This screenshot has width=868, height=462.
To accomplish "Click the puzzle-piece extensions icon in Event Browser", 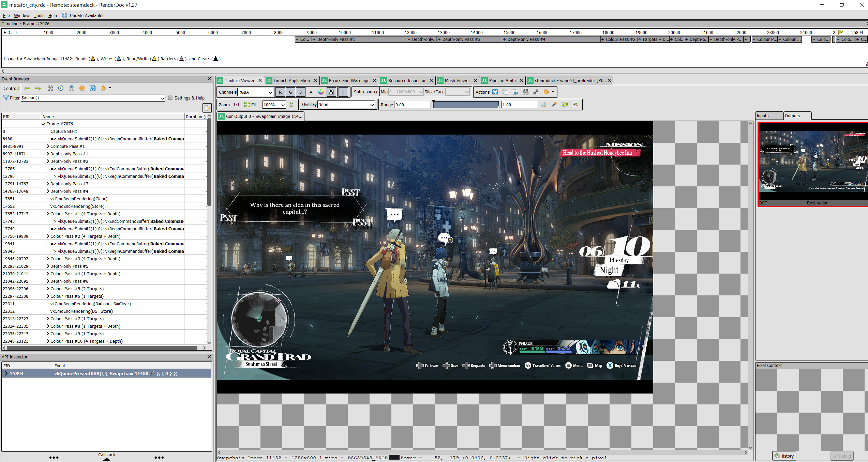I will point(103,88).
